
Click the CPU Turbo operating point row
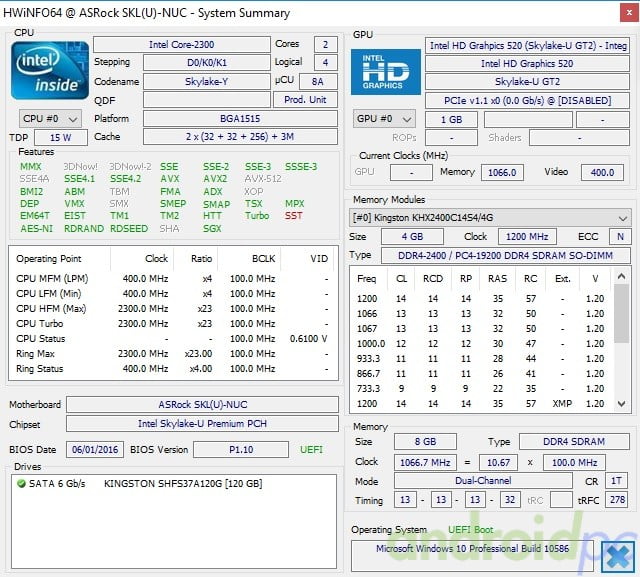pyautogui.click(x=172, y=324)
